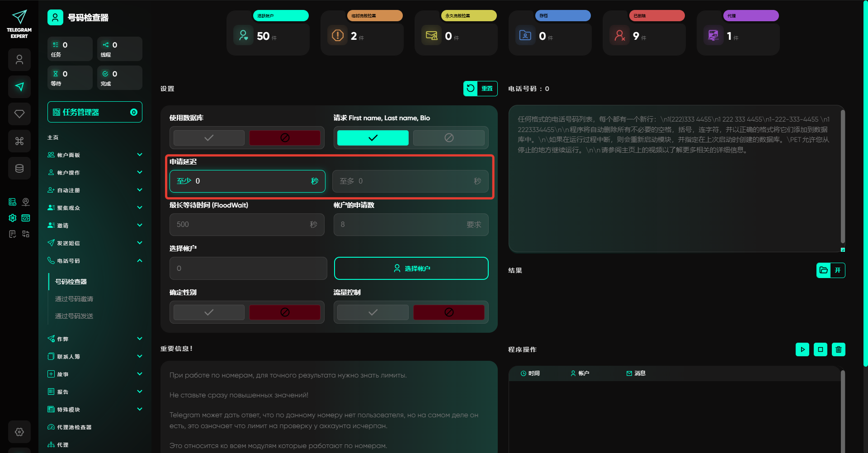Click the trash icon to clear log

coord(838,349)
